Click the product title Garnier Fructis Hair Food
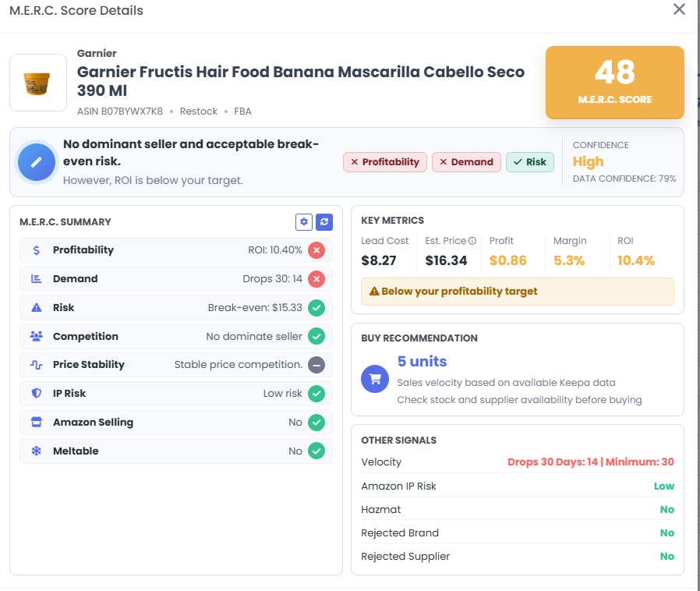700x591 pixels. tap(300, 81)
